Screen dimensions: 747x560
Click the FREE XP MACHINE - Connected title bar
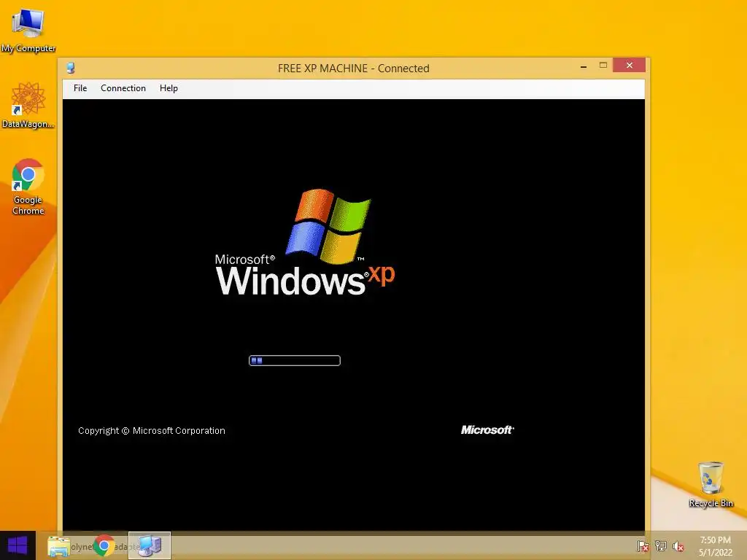click(354, 68)
